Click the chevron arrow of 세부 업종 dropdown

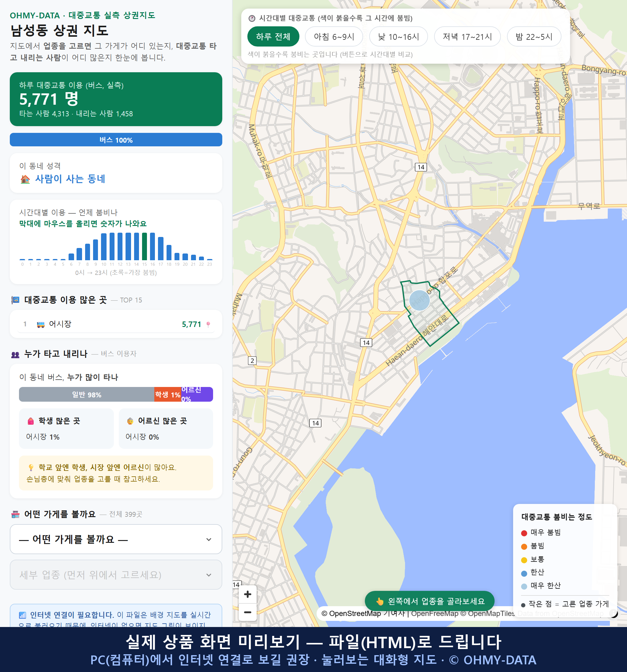click(209, 575)
